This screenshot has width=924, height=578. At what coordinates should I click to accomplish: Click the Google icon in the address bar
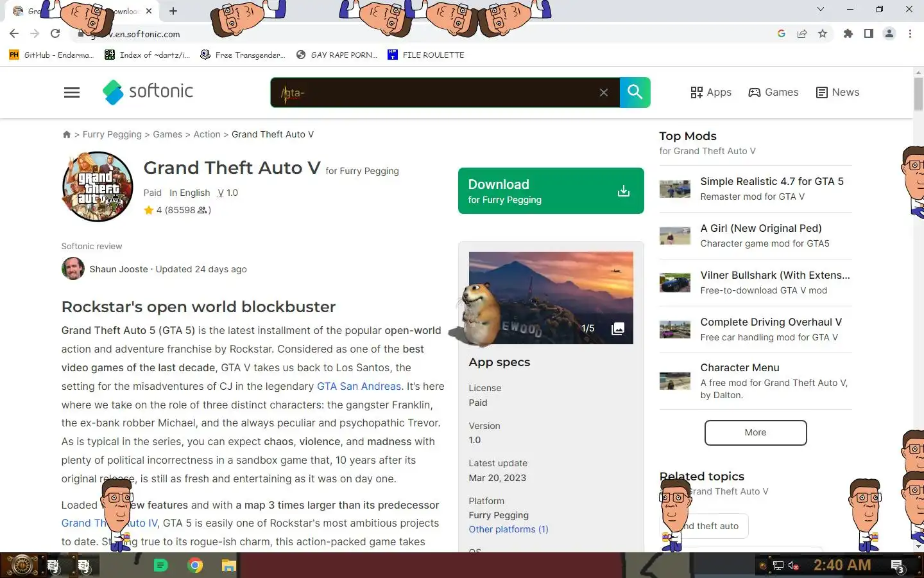[x=782, y=34]
